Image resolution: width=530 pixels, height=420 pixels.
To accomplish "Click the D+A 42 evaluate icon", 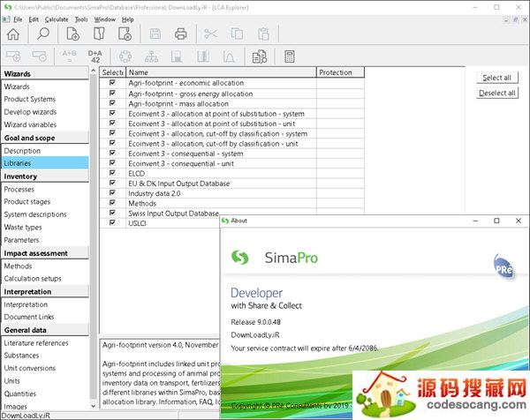I will point(95,56).
